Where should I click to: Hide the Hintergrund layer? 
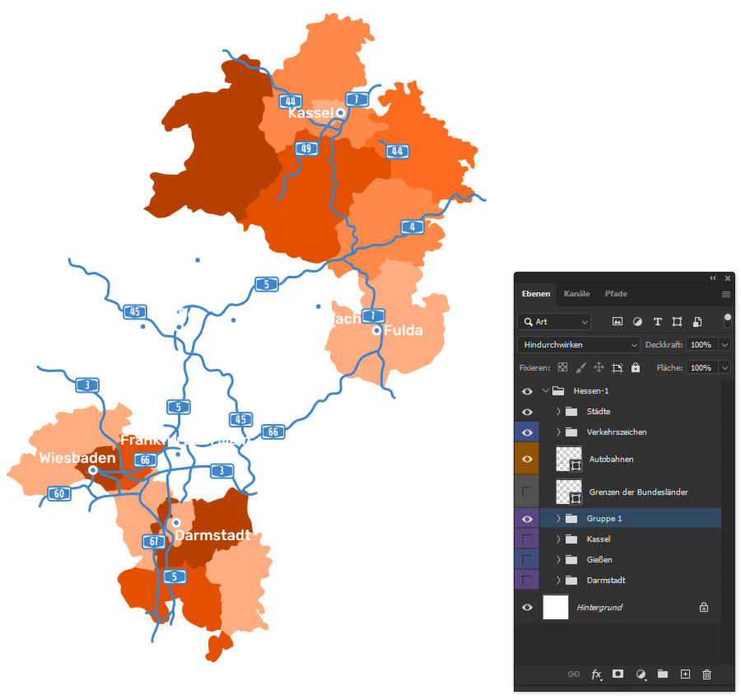click(x=527, y=608)
